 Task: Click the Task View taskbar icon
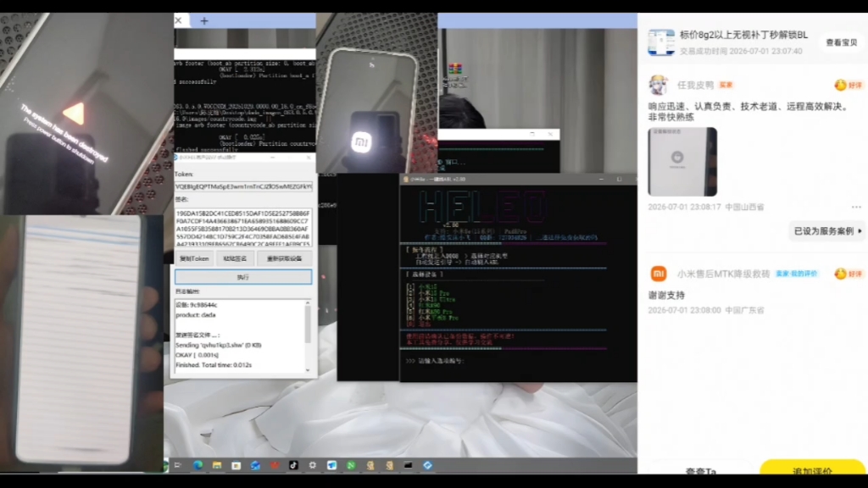(178, 465)
